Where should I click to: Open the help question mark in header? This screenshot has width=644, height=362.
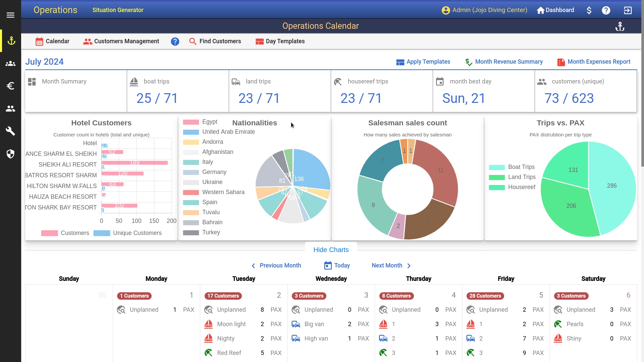click(x=606, y=10)
